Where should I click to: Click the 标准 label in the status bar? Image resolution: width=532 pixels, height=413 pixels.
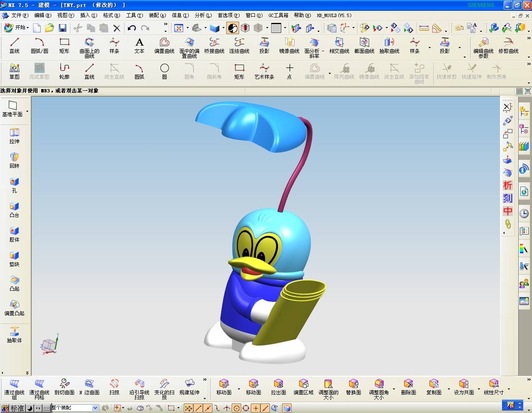[x=17, y=408]
